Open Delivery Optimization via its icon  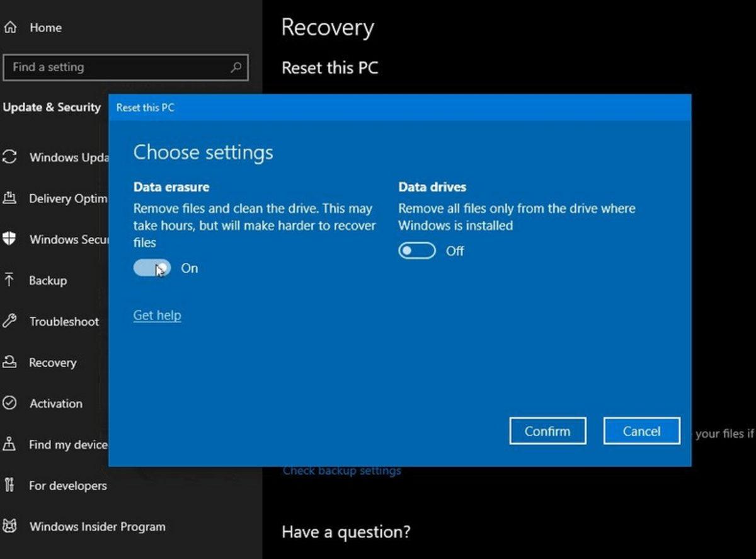9,199
